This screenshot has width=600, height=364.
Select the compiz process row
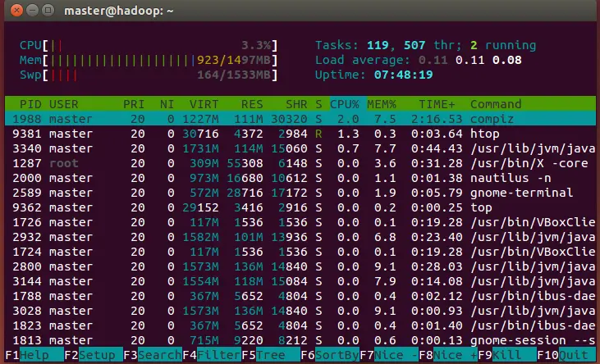[300, 119]
